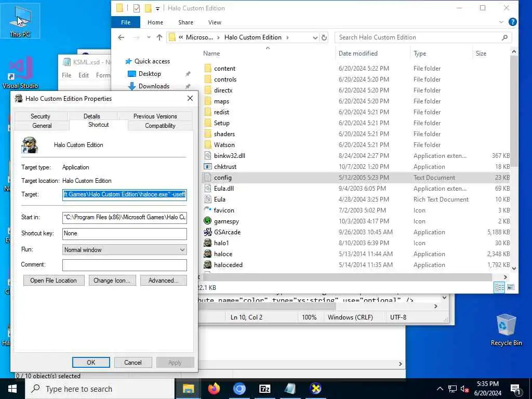This screenshot has height=399, width=532.
Task: Open Notepad's Edit menu
Action: (84, 75)
